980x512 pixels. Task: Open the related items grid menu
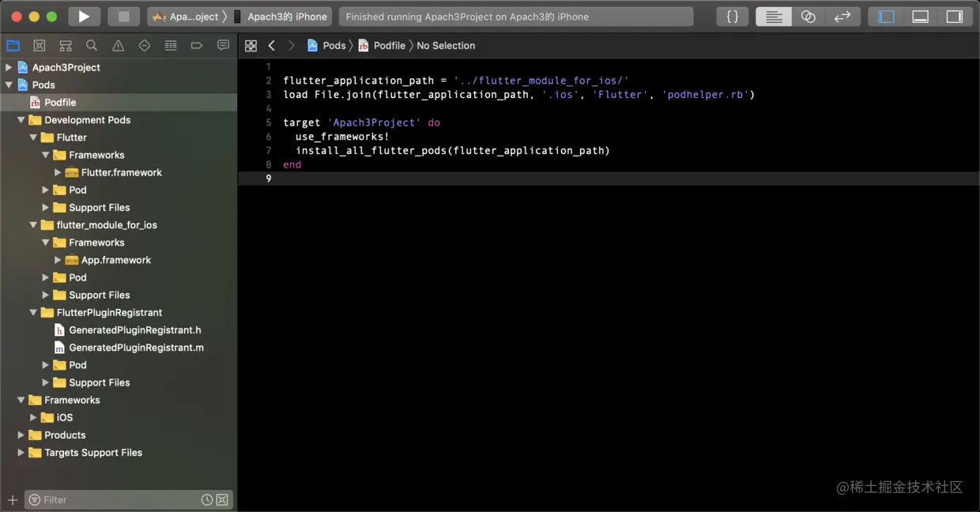(251, 46)
